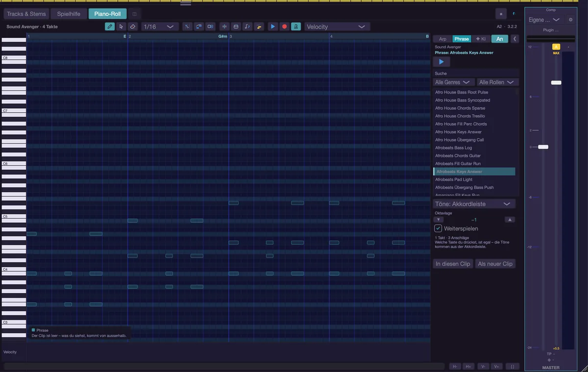Viewport: 588px width, 372px height.
Task: Select the Arp tab
Action: click(442, 39)
